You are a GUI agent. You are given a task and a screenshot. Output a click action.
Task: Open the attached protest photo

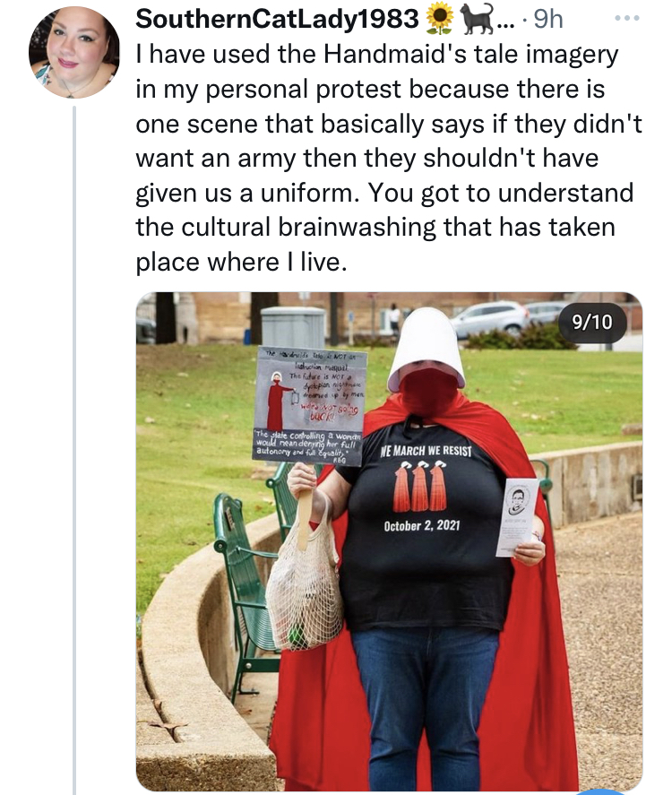click(x=389, y=540)
